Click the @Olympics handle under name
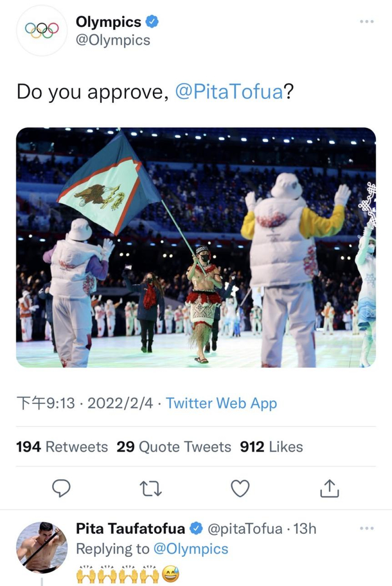The image size is (392, 586). pos(113,40)
